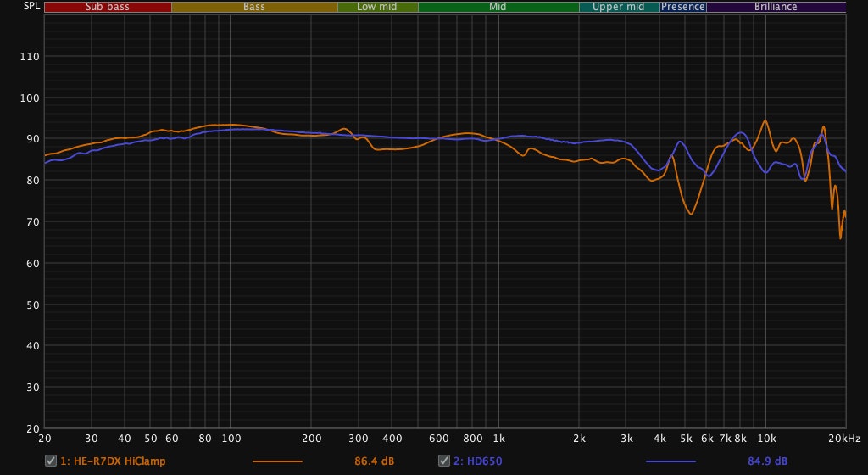Click the 100 Hz label on frequency axis
The height and width of the screenshot is (475, 868).
(231, 439)
